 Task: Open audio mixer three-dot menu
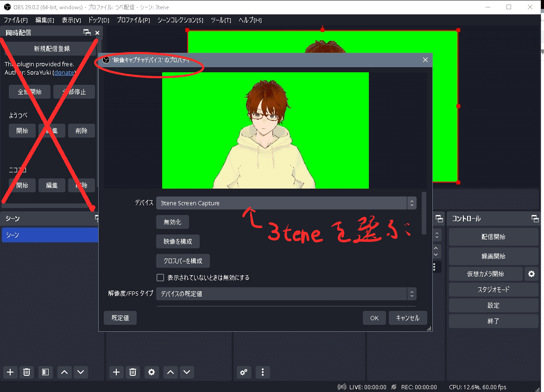(263, 372)
